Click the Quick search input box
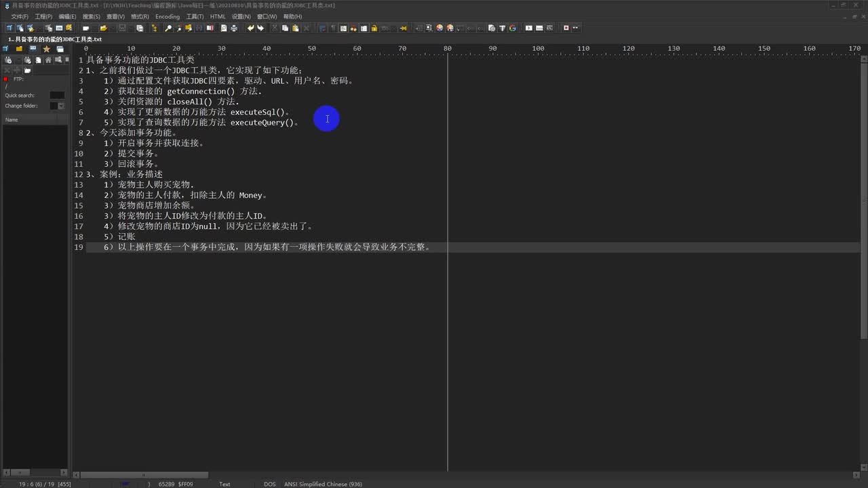This screenshot has height=488, width=868. pos(58,96)
